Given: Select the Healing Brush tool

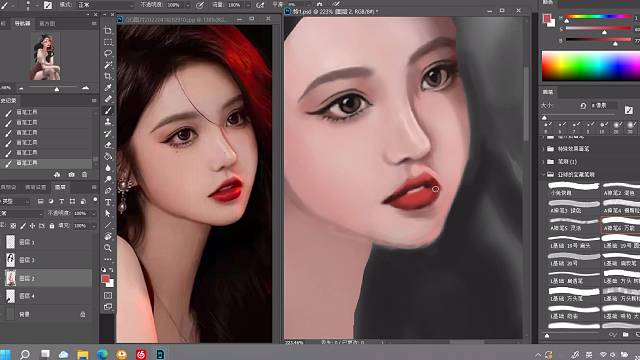Looking at the screenshot, I should 108,99.
